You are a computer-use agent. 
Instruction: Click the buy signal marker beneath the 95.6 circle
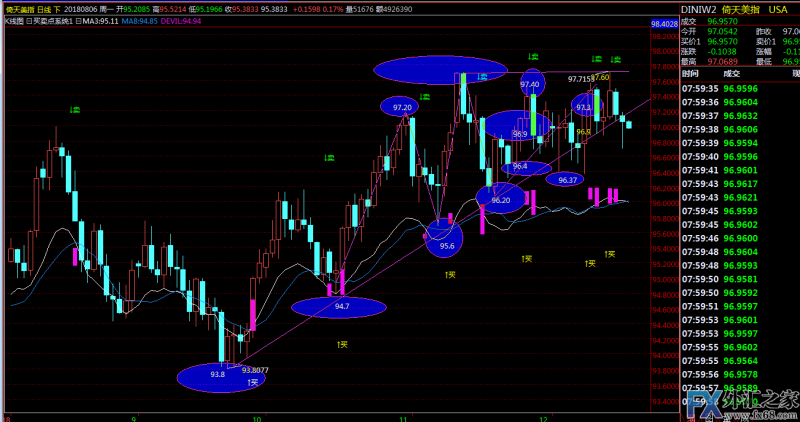[450, 274]
